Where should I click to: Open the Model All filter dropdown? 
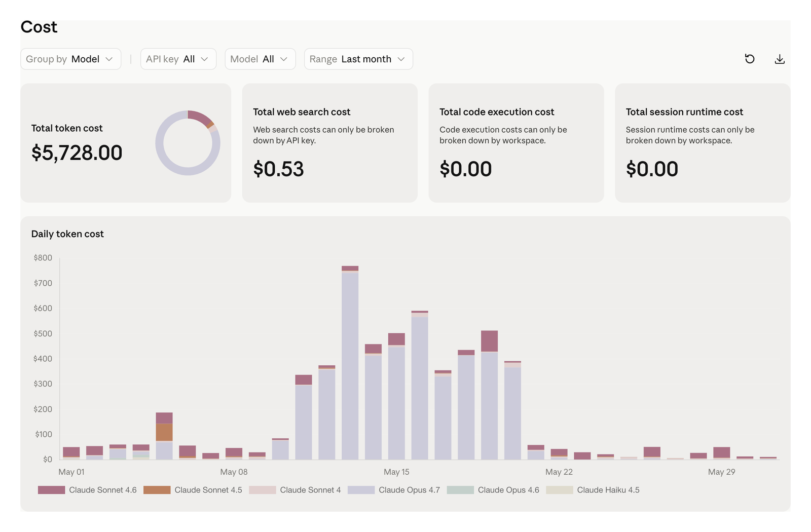[x=260, y=59]
